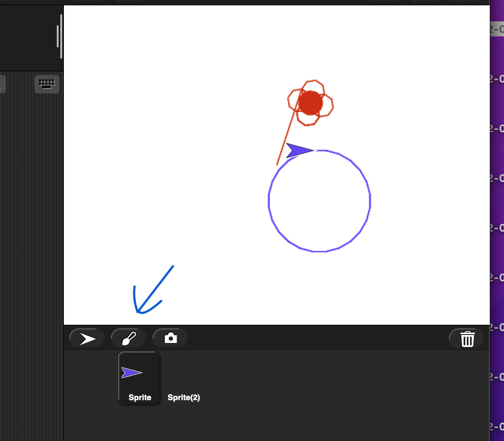Select Sprite(2) in the sprite corral
The image size is (504, 441).
[x=184, y=398]
